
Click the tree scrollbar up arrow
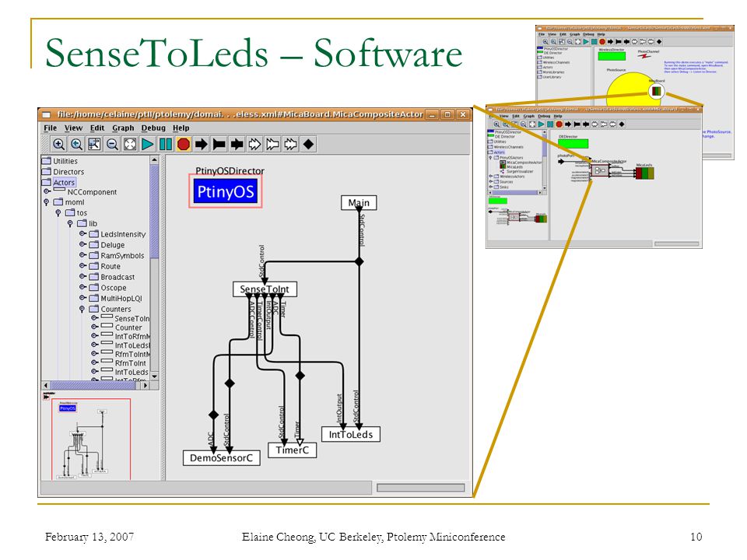(x=154, y=160)
